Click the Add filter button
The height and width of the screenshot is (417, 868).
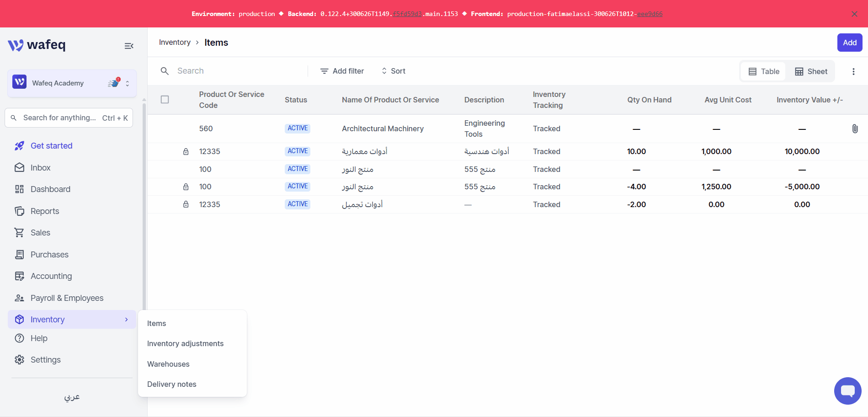click(342, 71)
